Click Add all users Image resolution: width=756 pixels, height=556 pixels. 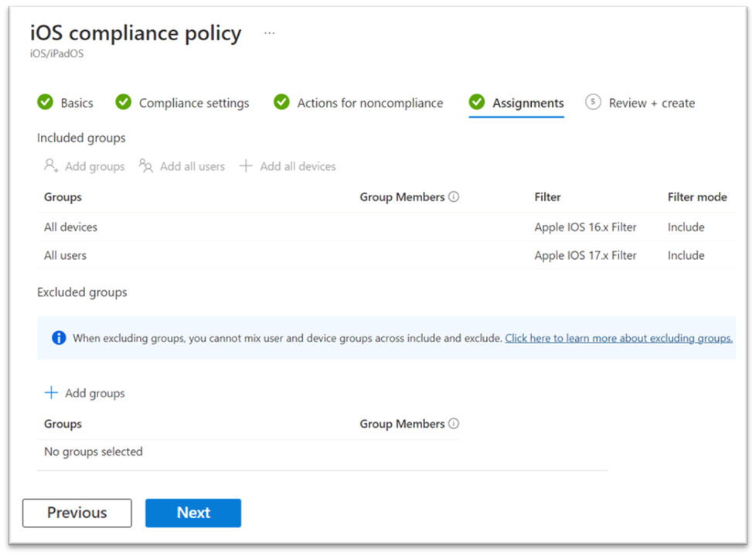point(192,166)
